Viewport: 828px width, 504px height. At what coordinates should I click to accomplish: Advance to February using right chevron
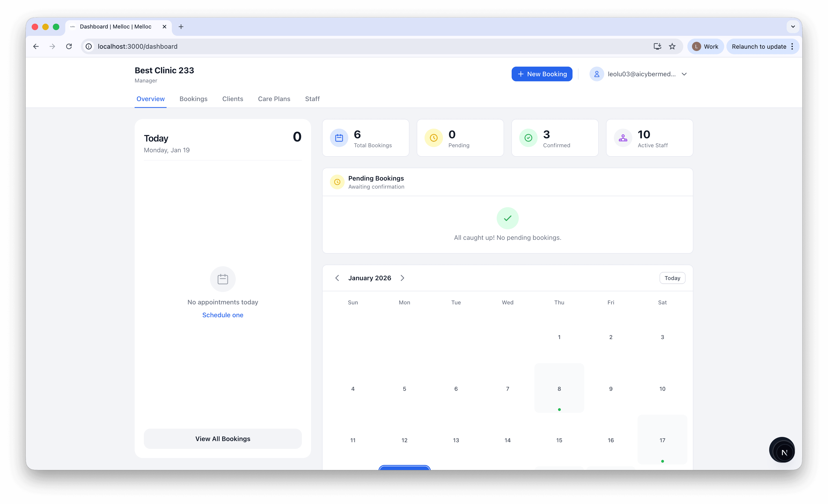(402, 278)
